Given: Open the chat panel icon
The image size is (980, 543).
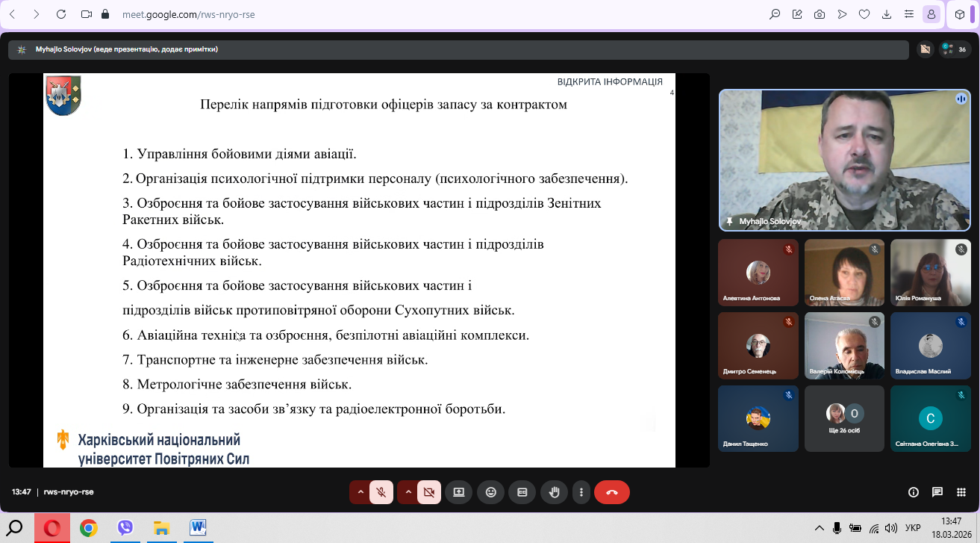Looking at the screenshot, I should click(937, 492).
